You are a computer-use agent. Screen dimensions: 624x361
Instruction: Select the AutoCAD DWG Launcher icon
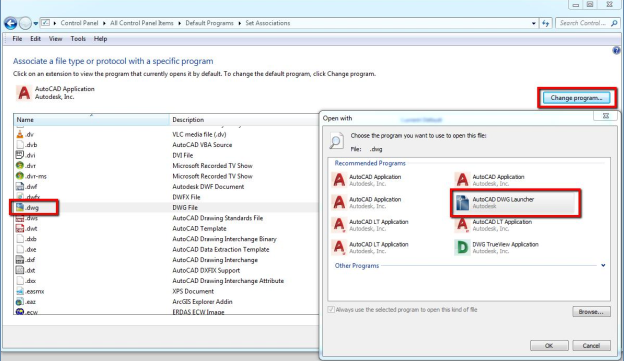pyautogui.click(x=462, y=203)
